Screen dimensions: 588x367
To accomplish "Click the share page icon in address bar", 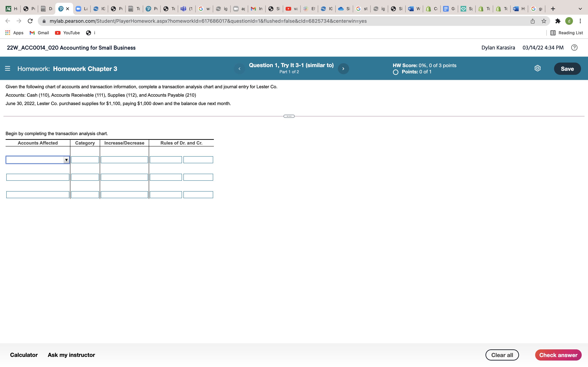I will (533, 21).
